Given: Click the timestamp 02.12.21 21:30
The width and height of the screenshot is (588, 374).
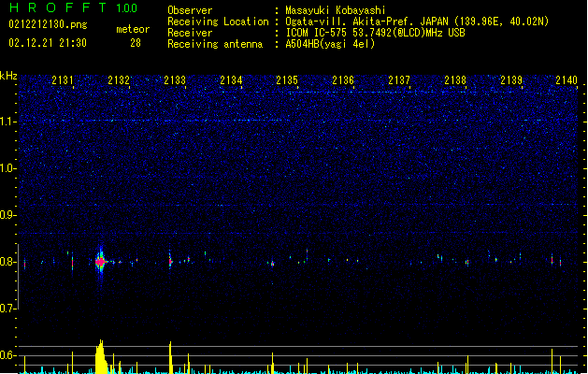Looking at the screenshot, I should (x=48, y=43).
